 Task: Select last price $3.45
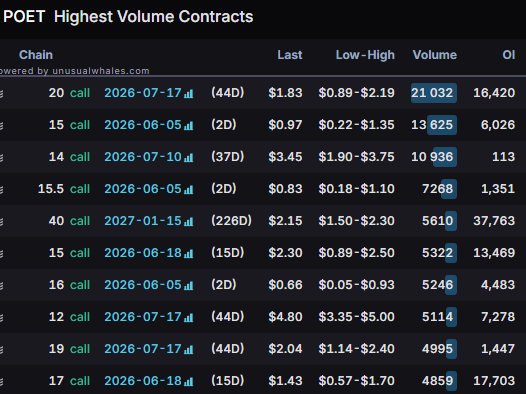pyautogui.click(x=285, y=157)
